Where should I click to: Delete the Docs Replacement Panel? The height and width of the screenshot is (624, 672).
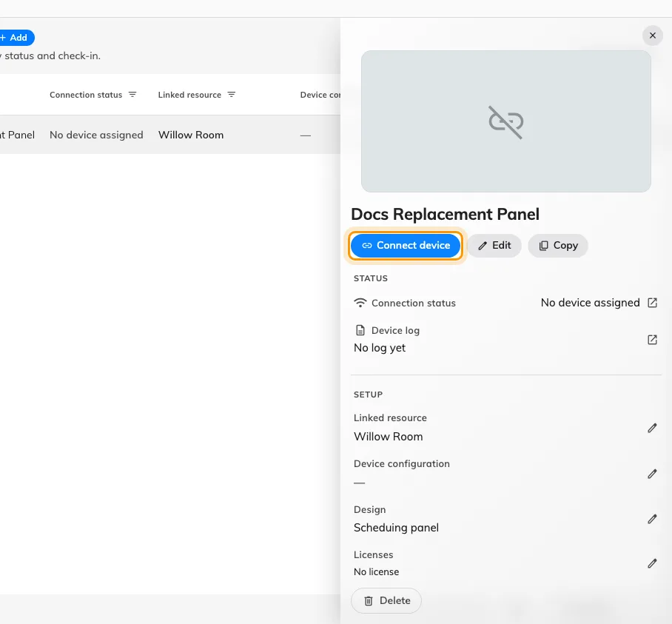tap(386, 600)
